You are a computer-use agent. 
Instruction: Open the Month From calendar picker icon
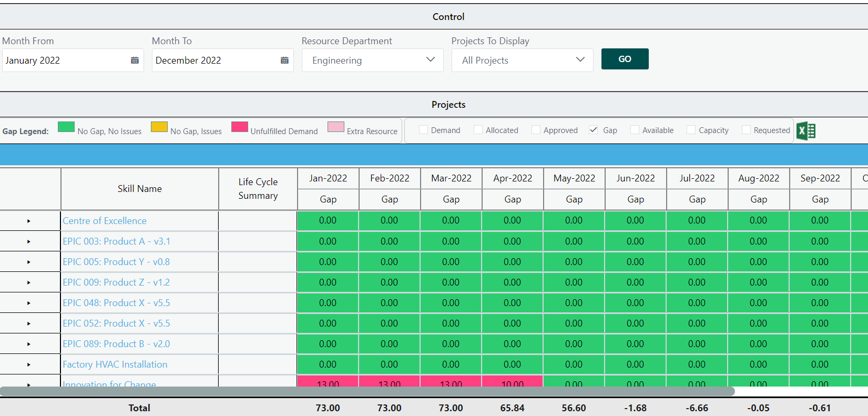[x=135, y=60]
